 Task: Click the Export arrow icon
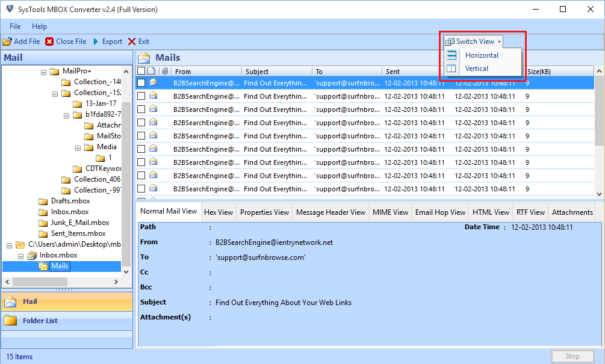click(x=96, y=42)
